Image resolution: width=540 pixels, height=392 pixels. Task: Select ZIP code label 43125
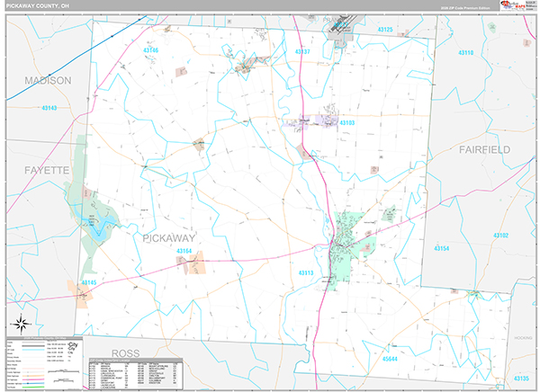pyautogui.click(x=385, y=30)
